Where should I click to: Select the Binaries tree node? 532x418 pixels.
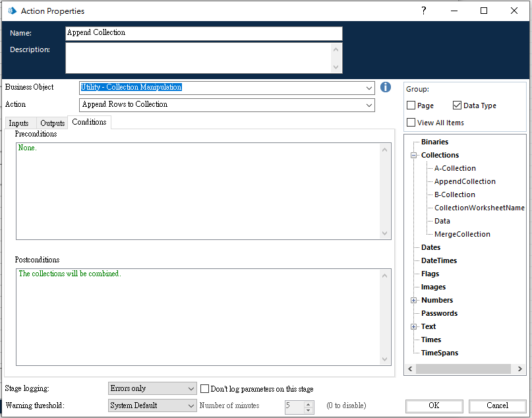pos(434,142)
